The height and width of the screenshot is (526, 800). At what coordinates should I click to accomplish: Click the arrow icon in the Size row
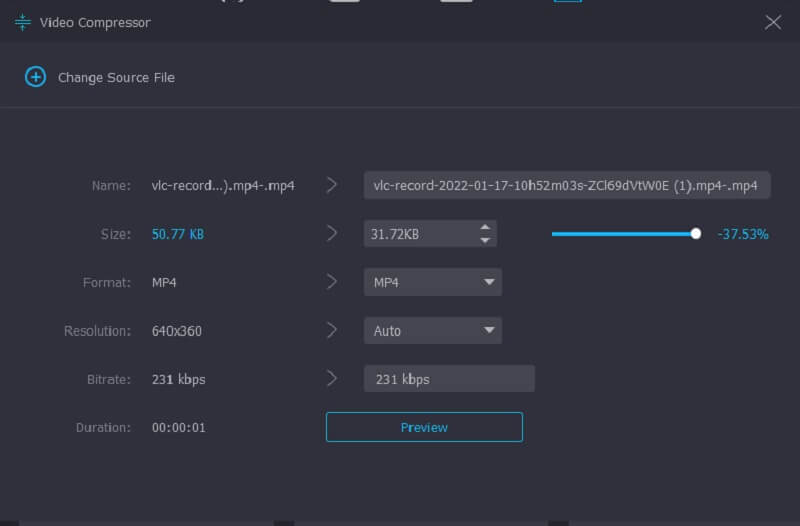[332, 234]
